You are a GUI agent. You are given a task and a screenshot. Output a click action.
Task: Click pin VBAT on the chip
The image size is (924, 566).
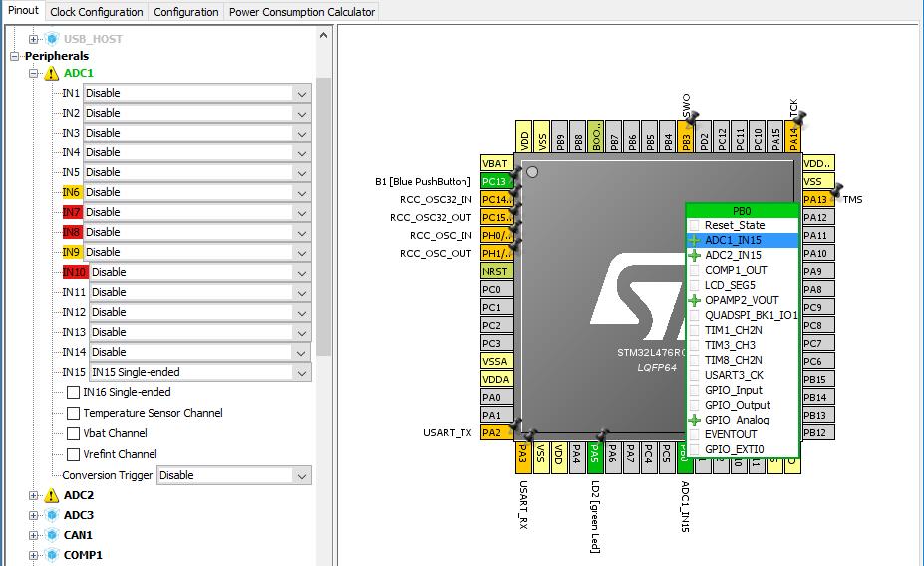497,163
